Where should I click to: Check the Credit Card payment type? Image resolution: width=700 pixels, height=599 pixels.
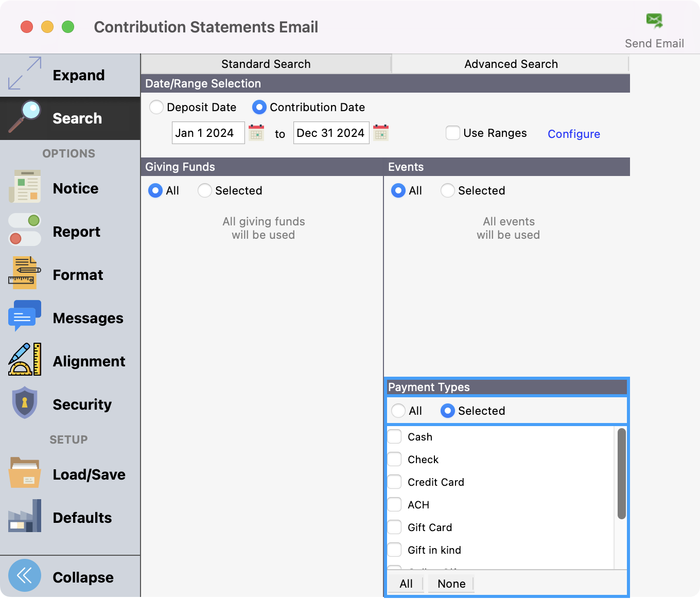point(395,482)
